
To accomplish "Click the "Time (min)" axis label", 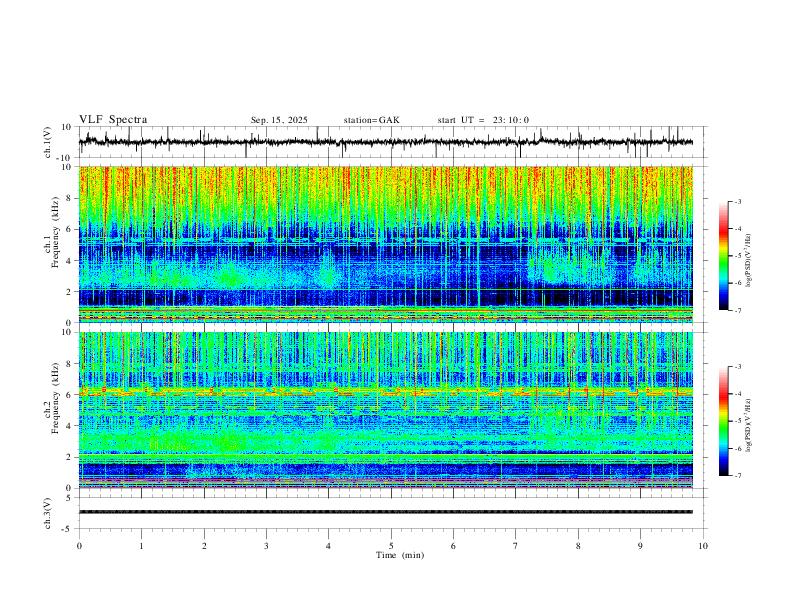I will pos(400,555).
